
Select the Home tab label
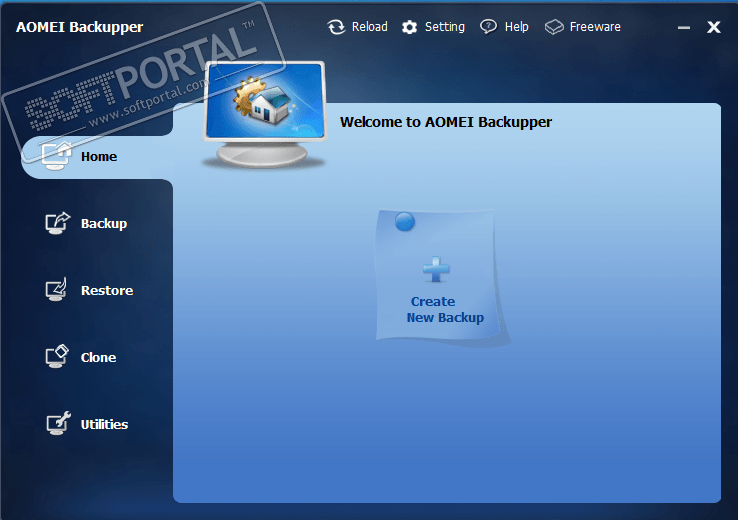pyautogui.click(x=99, y=156)
